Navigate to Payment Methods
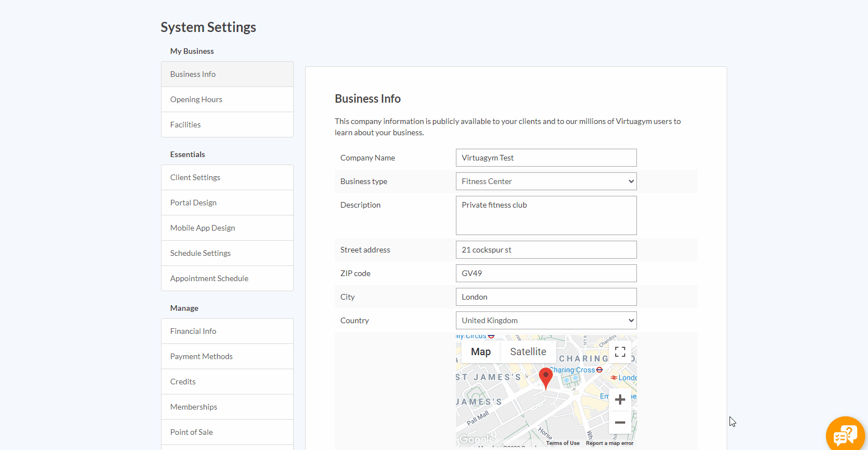This screenshot has width=868, height=450. [x=227, y=356]
